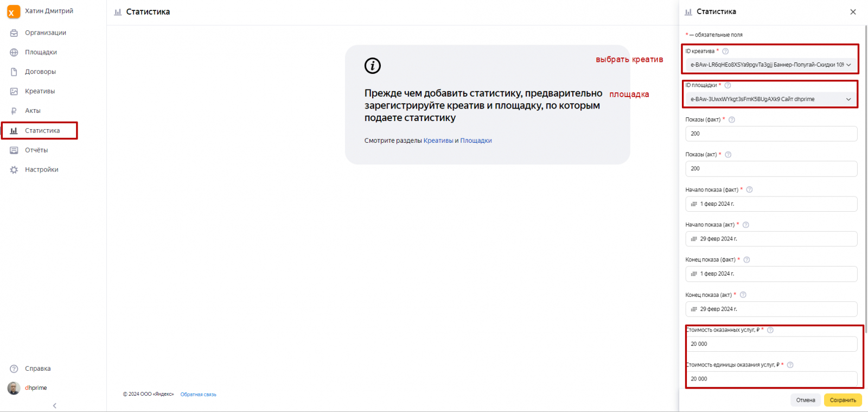Show help for Конец показа (факт)
Viewport: 868px width, 412px height.
point(746,260)
